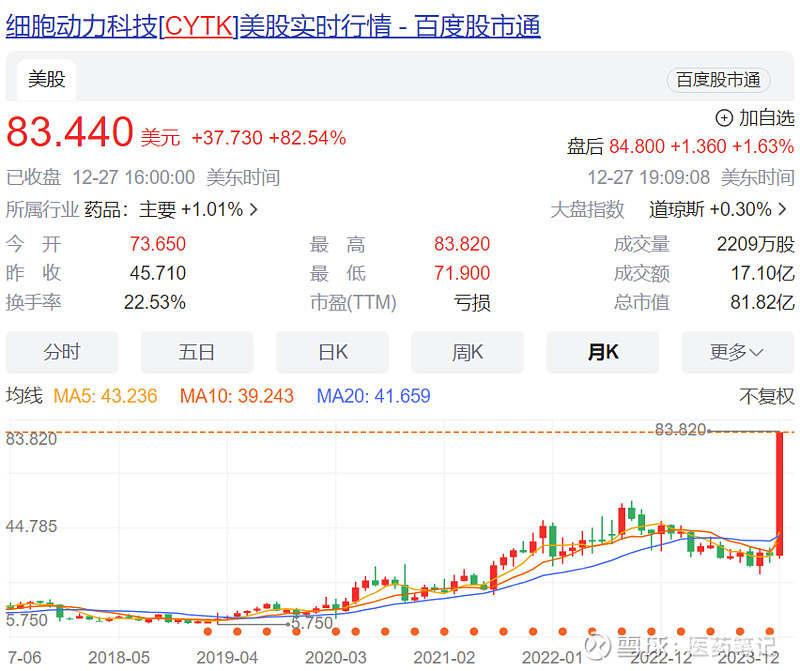Click the 加自选 circled plus icon
This screenshot has height=671, width=800.
723,118
